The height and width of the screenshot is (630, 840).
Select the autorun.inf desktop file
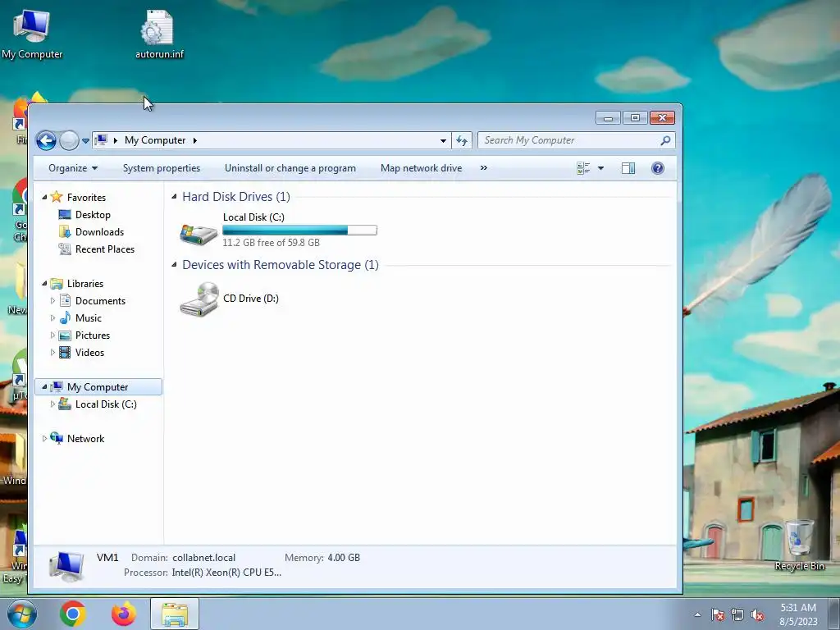(x=159, y=34)
